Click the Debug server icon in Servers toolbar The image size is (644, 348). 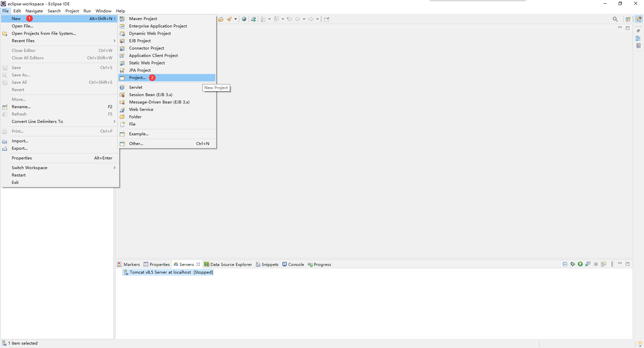573,264
